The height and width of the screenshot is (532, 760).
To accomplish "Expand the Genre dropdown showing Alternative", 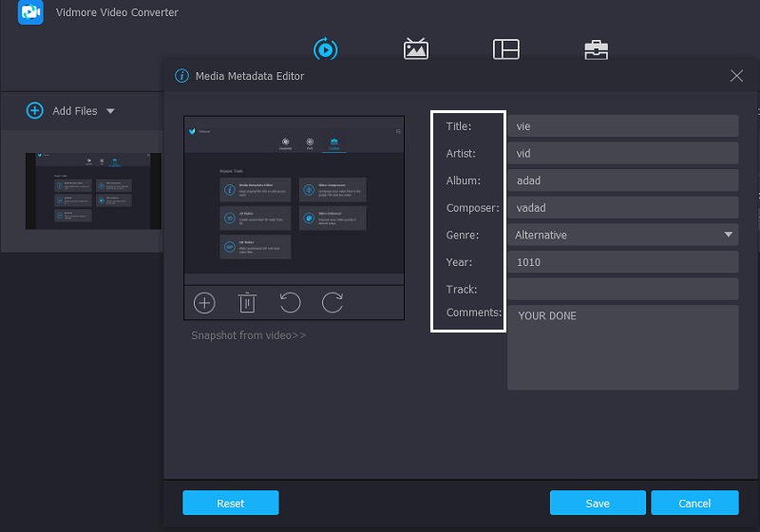I will point(729,235).
